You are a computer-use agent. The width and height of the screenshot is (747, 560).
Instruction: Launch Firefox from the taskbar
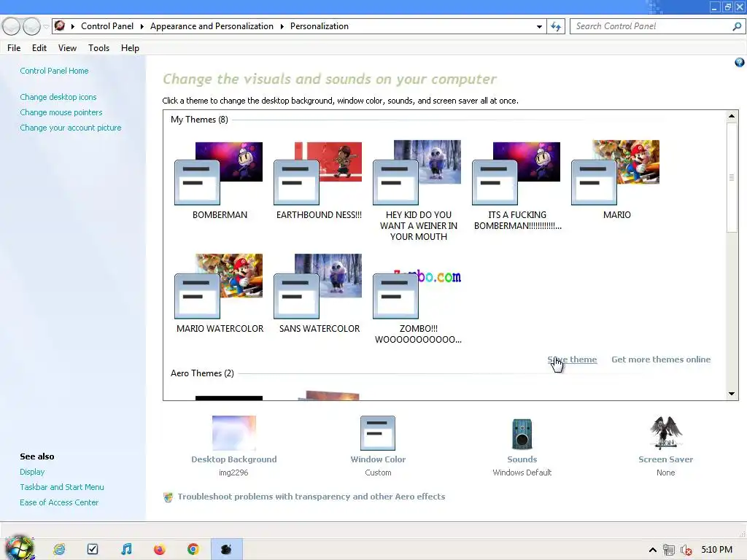coord(160,549)
